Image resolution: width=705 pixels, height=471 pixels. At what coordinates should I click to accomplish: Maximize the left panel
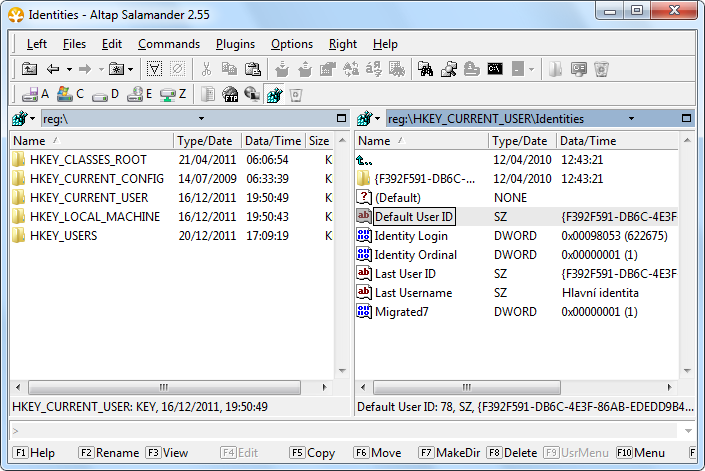(x=342, y=118)
